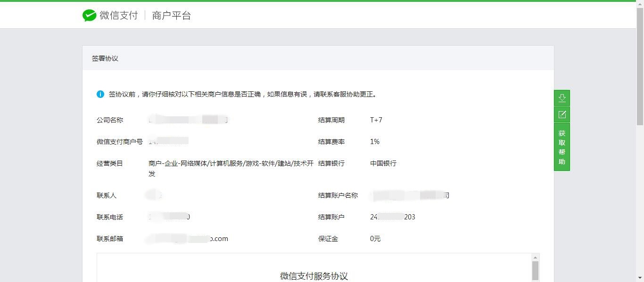Click the 联系人 label
The image size is (644, 282).
tap(107, 195)
